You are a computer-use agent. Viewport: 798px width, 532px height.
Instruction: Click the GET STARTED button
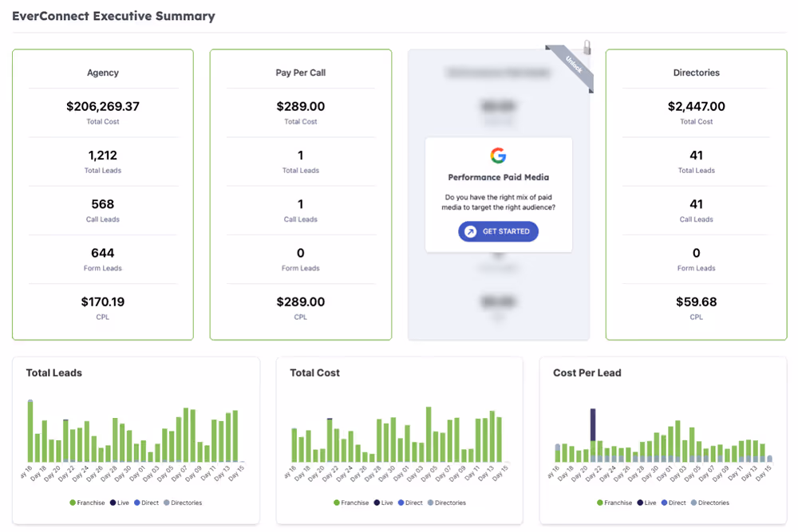(498, 231)
